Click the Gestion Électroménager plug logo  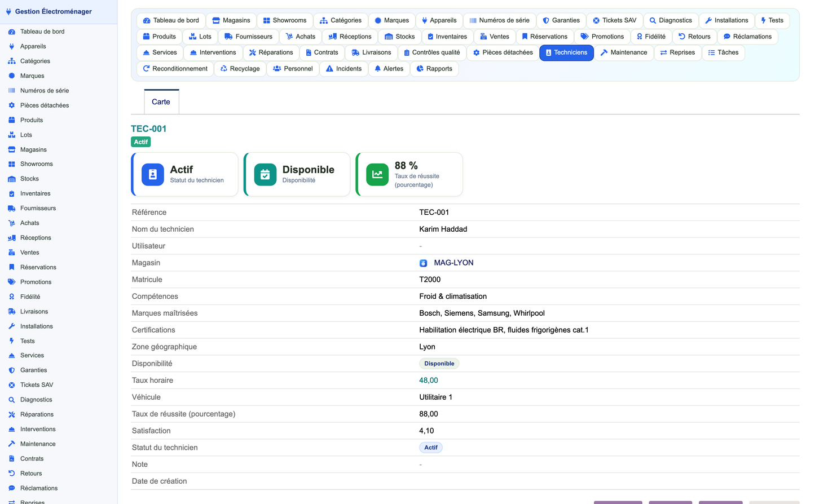pyautogui.click(x=8, y=11)
